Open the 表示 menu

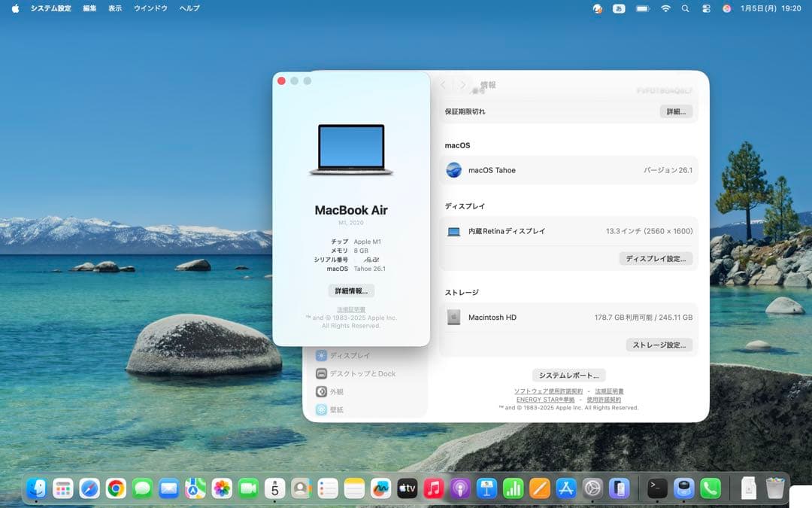point(115,8)
